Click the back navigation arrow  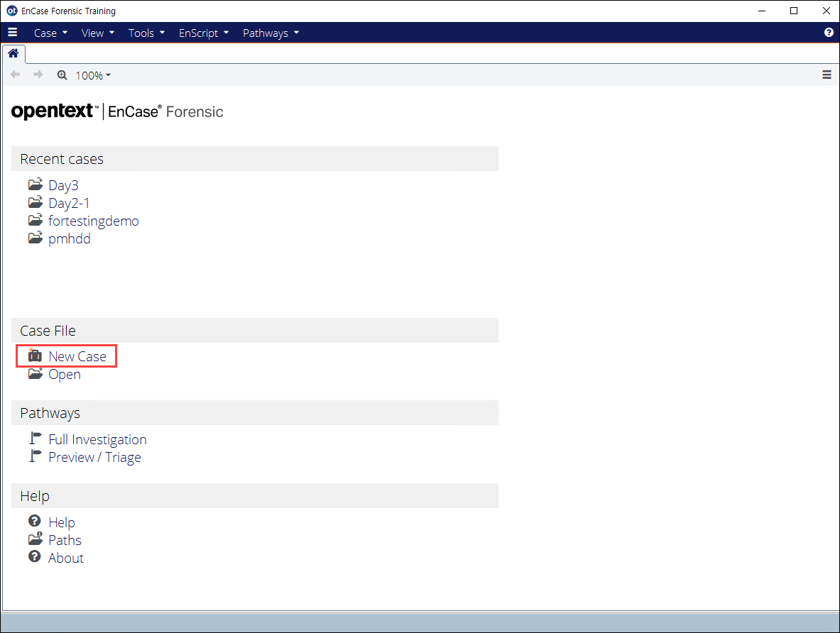click(x=15, y=75)
